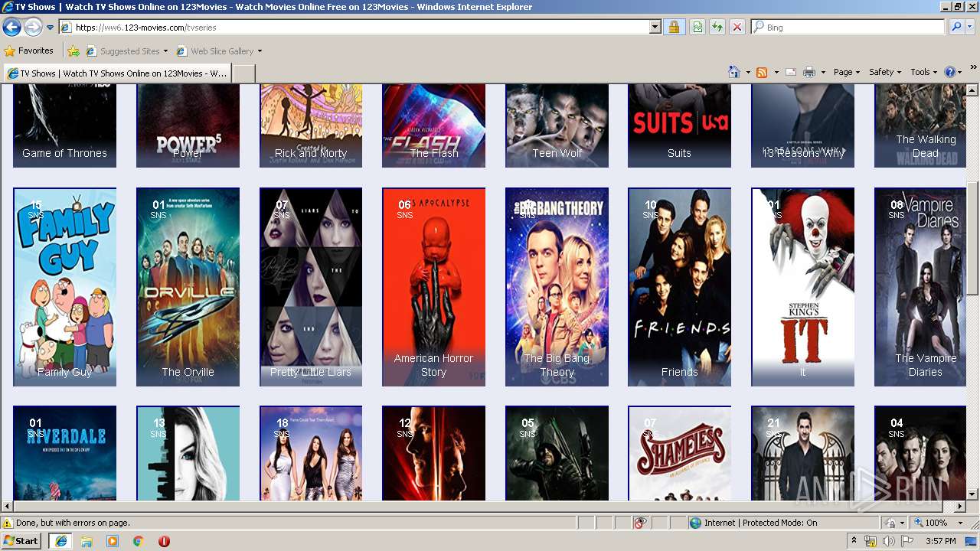Image resolution: width=980 pixels, height=551 pixels.
Task: Click the Home icon in command bar
Action: (734, 72)
